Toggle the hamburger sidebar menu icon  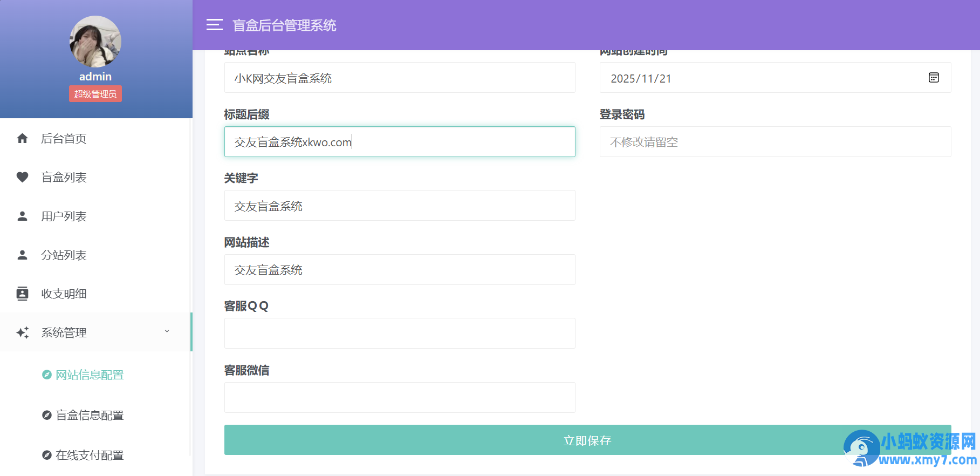click(215, 25)
